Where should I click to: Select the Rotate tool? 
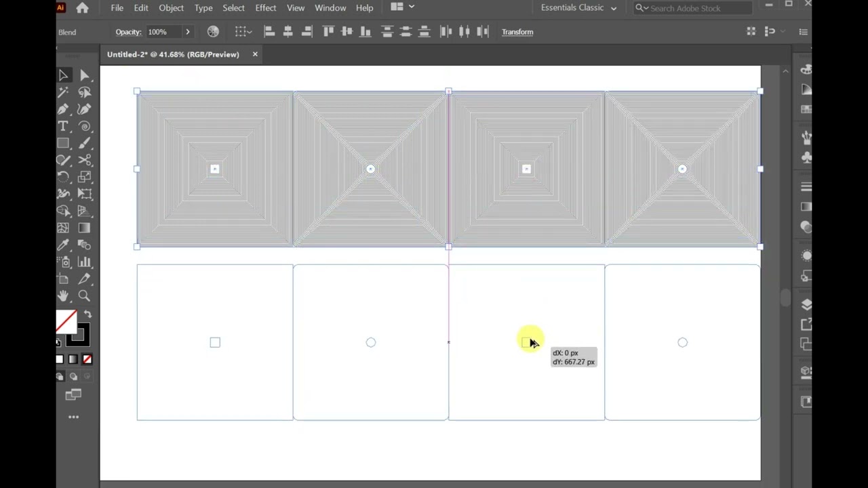(x=63, y=177)
